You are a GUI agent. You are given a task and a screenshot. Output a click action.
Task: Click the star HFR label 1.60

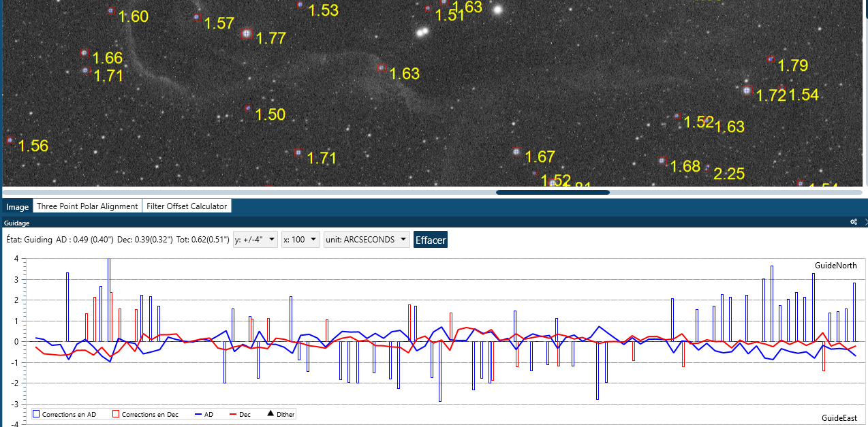tap(134, 17)
